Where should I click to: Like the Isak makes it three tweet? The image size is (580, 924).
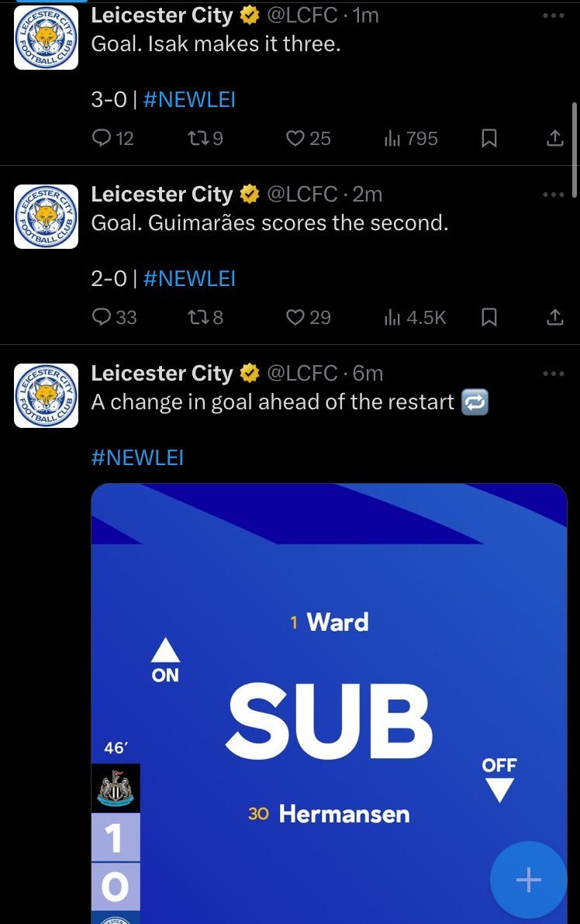tap(309, 139)
